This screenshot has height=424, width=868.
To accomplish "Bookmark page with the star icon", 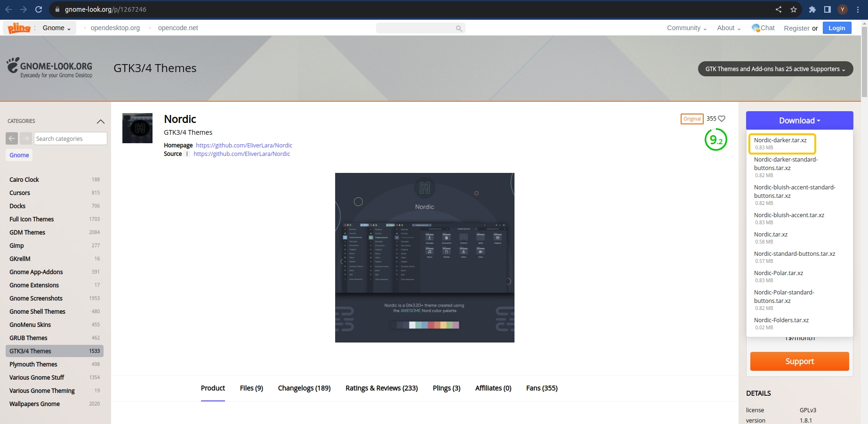I will coord(794,9).
